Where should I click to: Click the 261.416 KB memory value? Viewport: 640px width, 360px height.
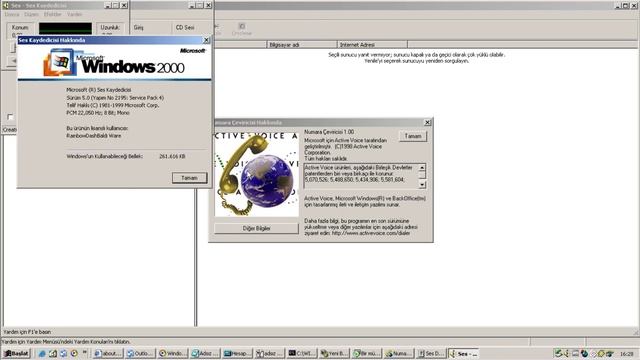click(x=172, y=156)
